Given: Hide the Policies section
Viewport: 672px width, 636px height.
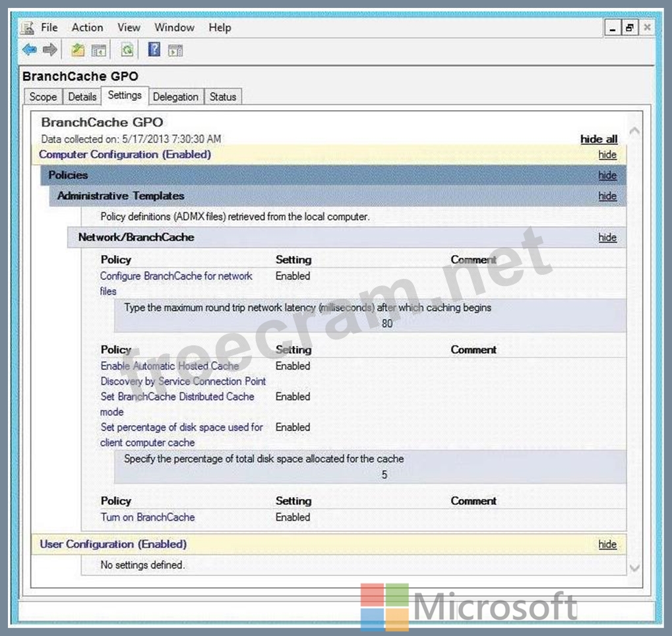Looking at the screenshot, I should (607, 175).
